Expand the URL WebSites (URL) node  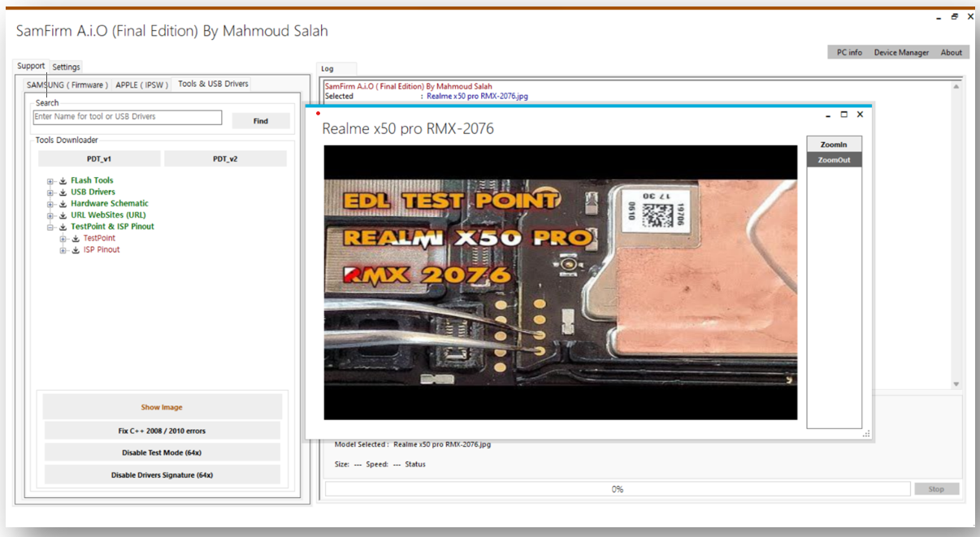(x=50, y=215)
